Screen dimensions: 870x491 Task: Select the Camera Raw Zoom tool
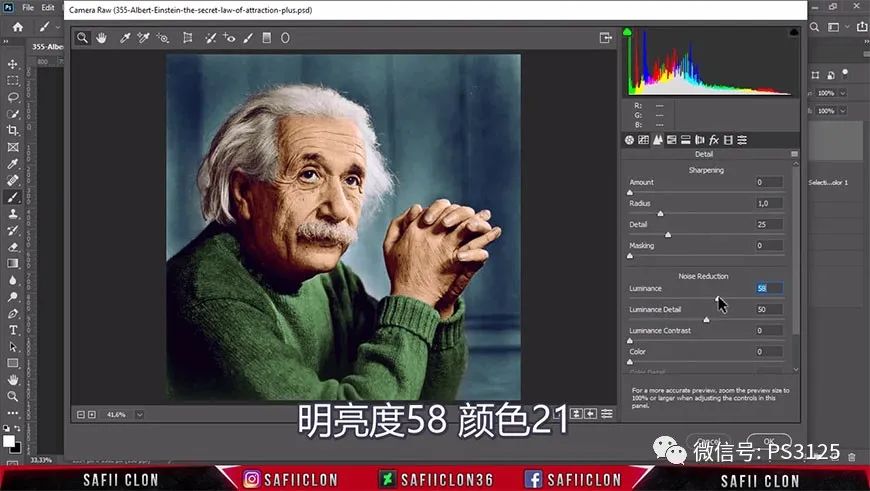click(82, 38)
